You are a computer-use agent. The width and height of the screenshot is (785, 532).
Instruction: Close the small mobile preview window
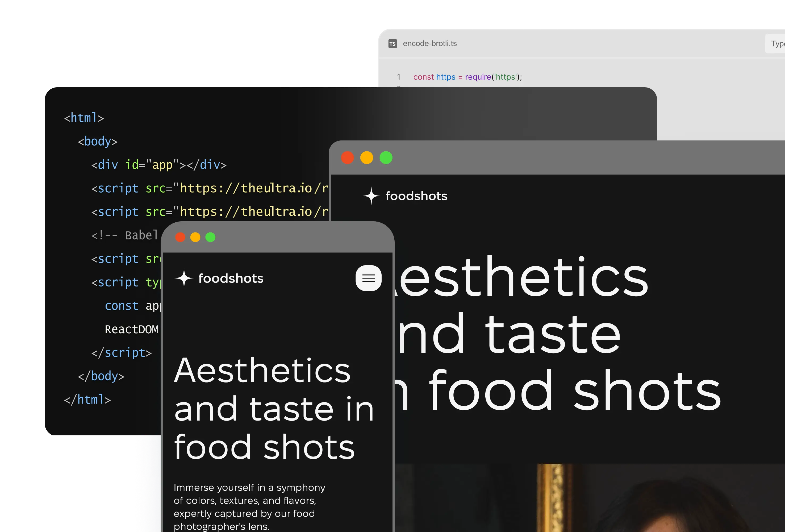pyautogui.click(x=180, y=237)
